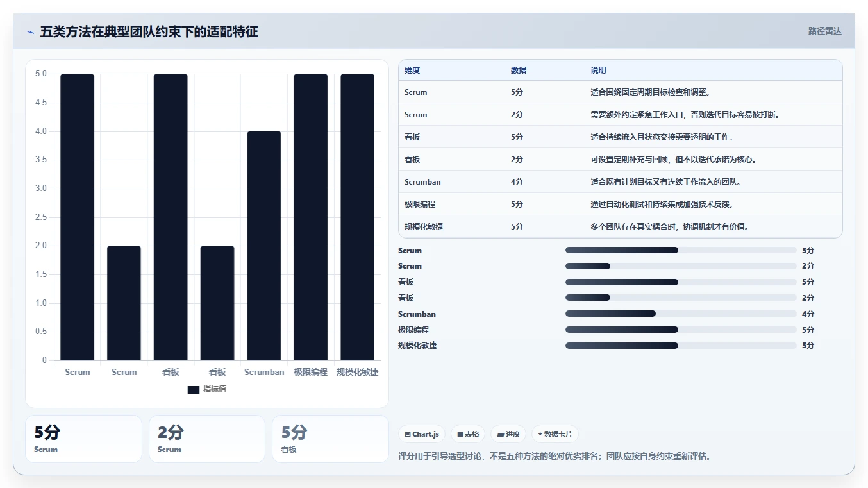Click the 表格 chip

pos(468,434)
